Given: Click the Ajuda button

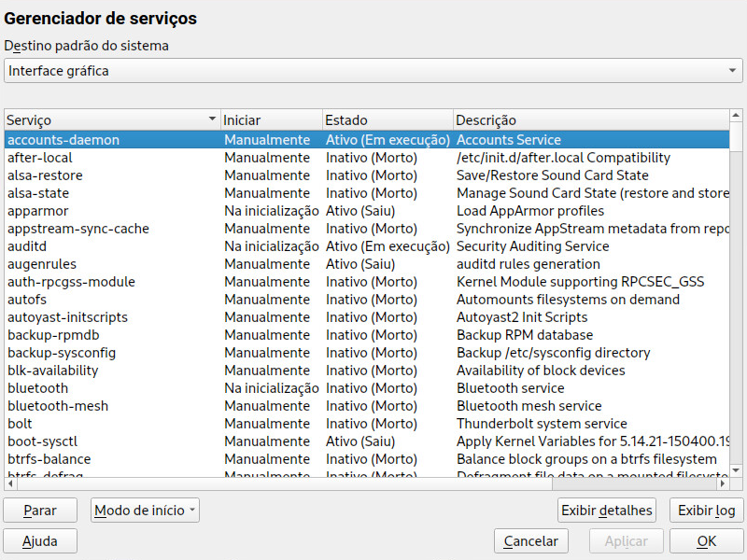Looking at the screenshot, I should pyautogui.click(x=40, y=541).
